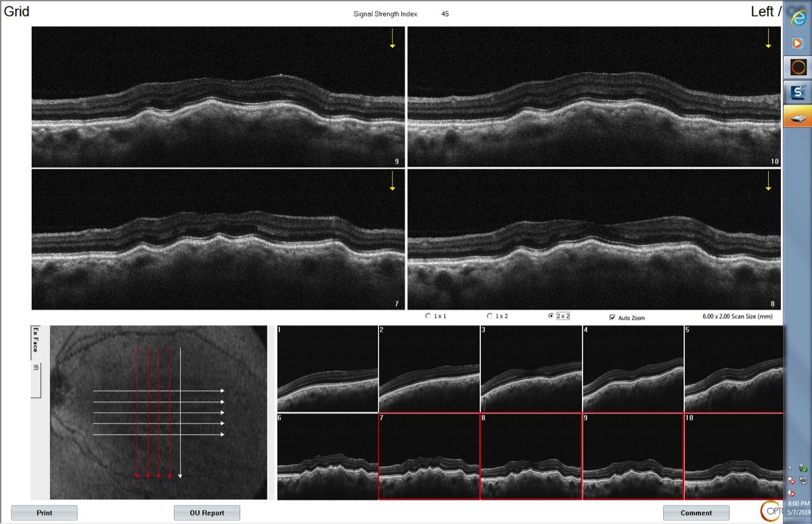Show hidden system tray icons arrow
The height and width of the screenshot is (524, 812).
pos(790,468)
